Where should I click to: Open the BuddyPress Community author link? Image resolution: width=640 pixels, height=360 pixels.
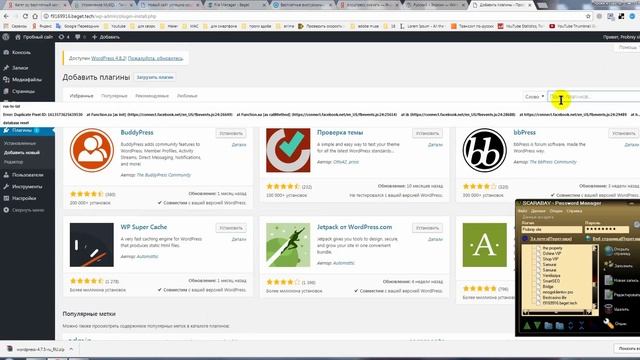click(163, 175)
